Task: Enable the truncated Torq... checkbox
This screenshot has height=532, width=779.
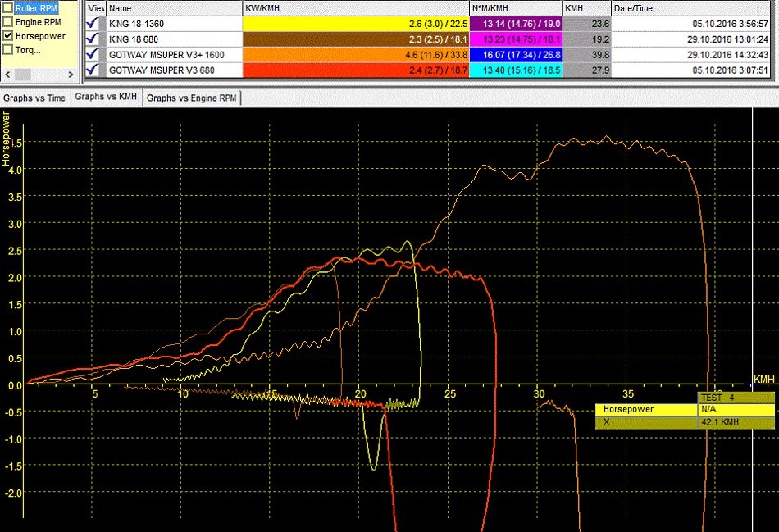Action: pyautogui.click(x=8, y=50)
